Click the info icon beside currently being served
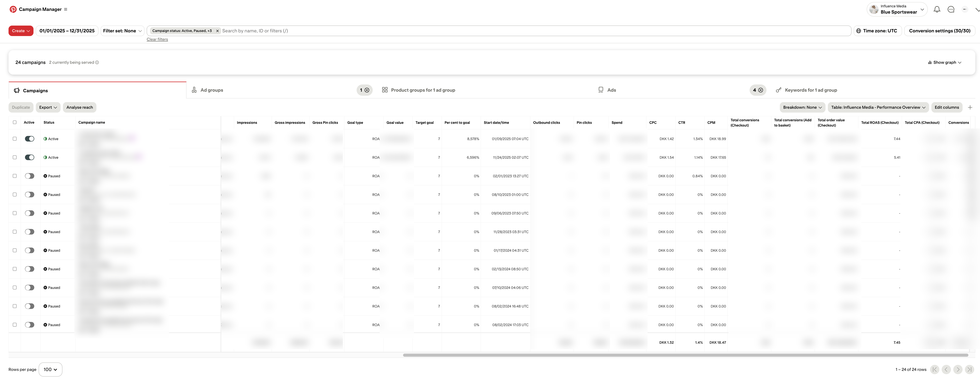Image resolution: width=980 pixels, height=379 pixels. [97, 62]
